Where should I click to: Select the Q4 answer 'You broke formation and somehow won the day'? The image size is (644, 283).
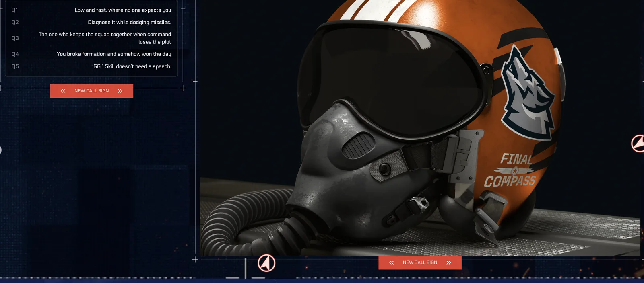click(x=114, y=54)
